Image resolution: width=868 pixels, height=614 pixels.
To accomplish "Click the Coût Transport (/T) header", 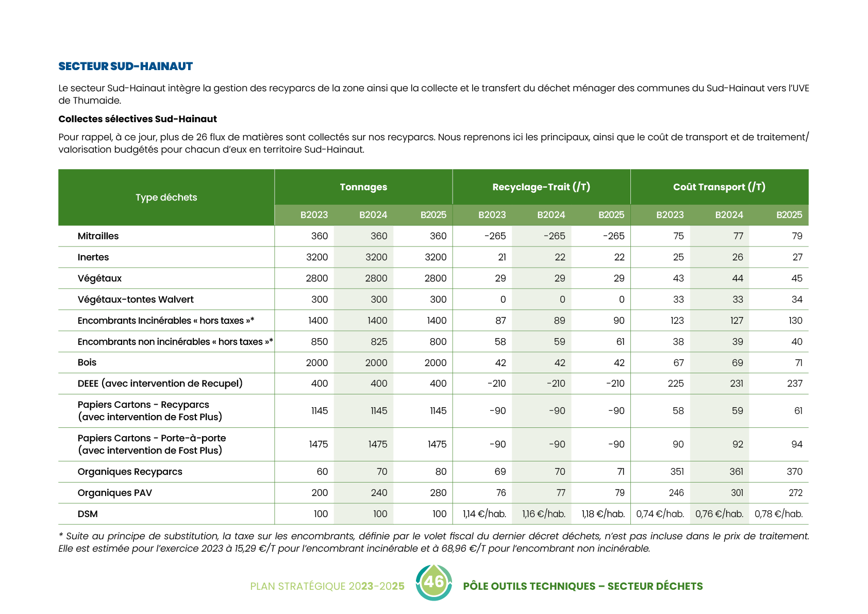I will pos(719,187).
